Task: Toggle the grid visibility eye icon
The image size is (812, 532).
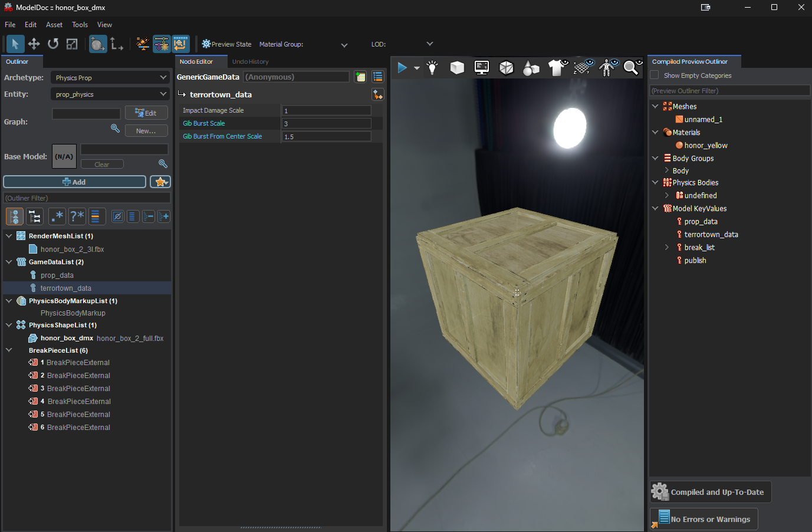Action: pos(583,68)
